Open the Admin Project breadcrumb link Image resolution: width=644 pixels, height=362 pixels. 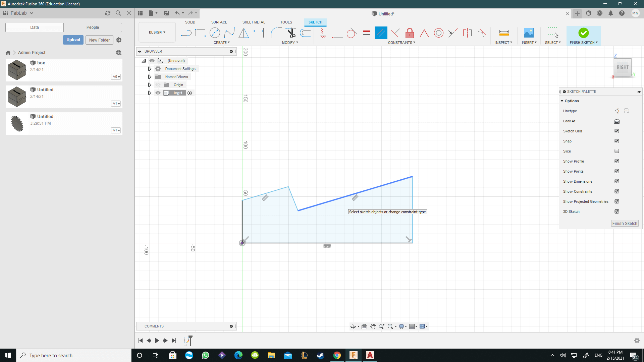(32, 53)
